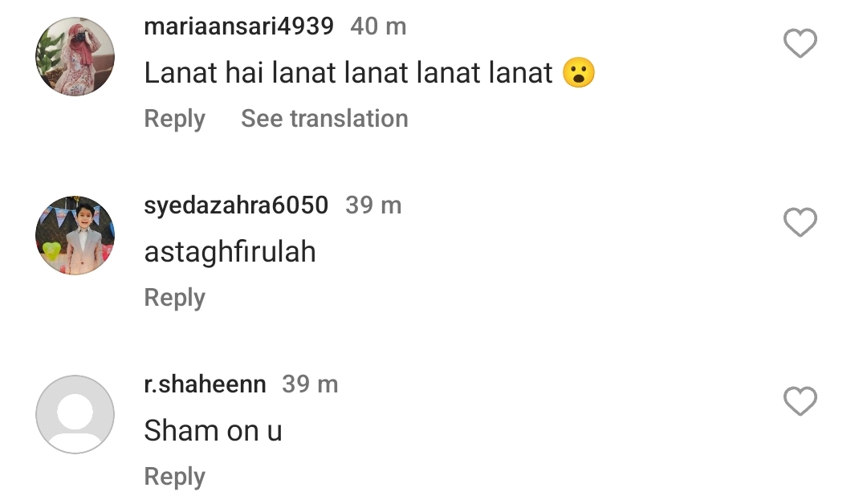Open the mariaansari4939 username link
867x504 pixels.
[x=238, y=26]
